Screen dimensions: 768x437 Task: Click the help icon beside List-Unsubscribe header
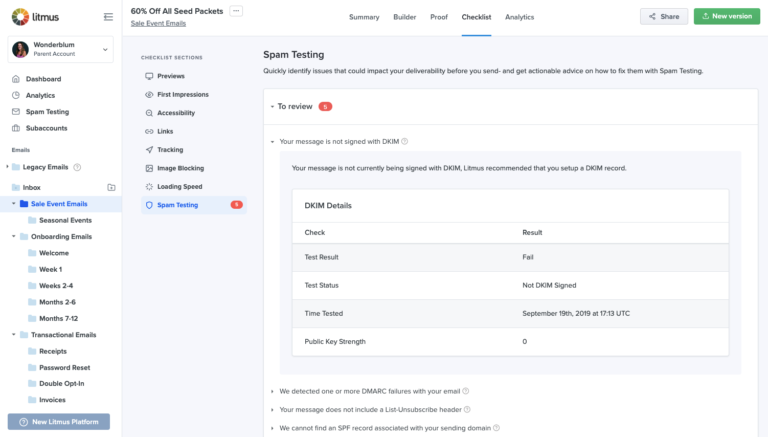coord(467,410)
